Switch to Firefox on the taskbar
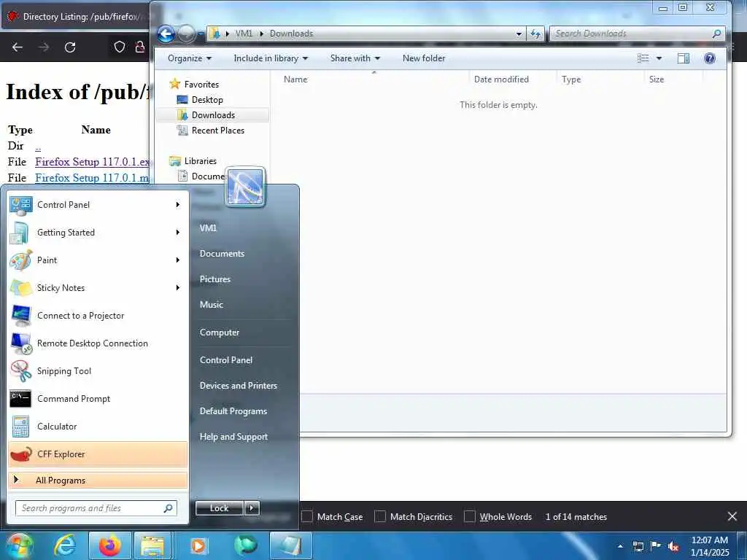The height and width of the screenshot is (560, 747). point(109,545)
